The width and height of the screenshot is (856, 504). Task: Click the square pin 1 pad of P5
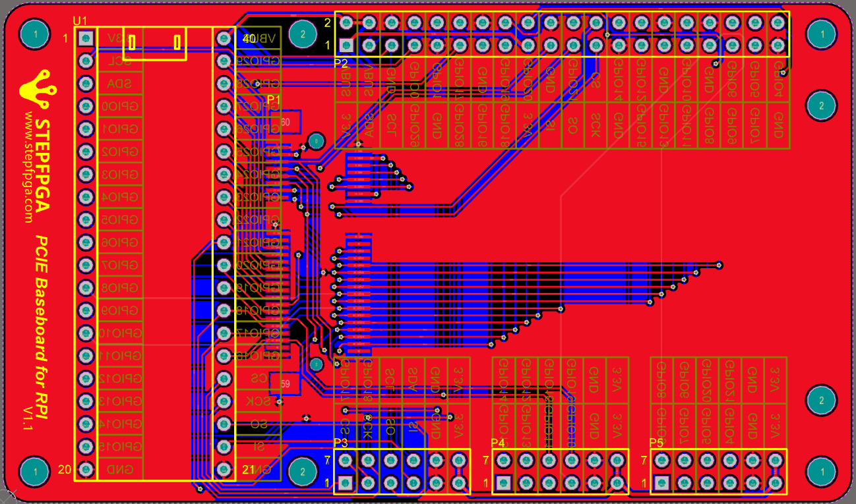(x=661, y=482)
